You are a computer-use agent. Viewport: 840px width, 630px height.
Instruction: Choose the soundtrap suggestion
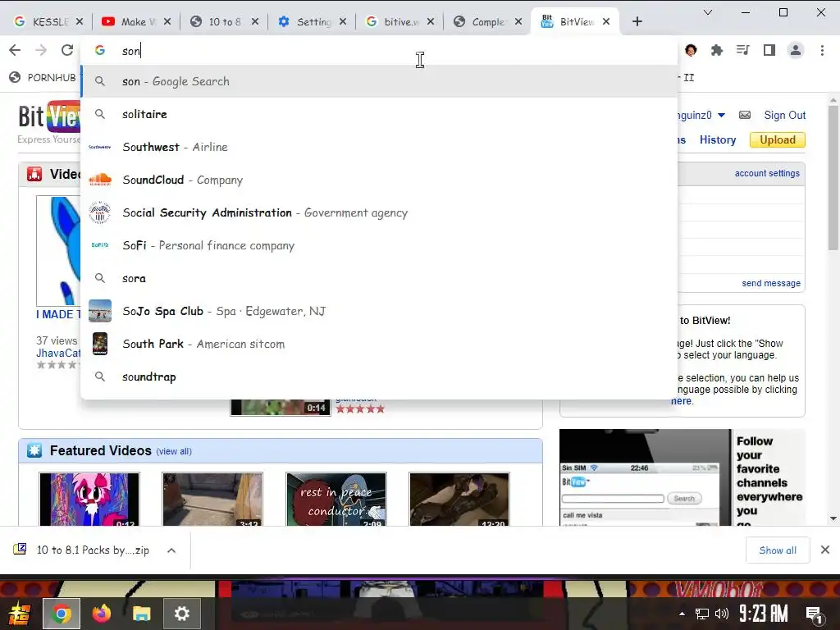click(x=379, y=377)
